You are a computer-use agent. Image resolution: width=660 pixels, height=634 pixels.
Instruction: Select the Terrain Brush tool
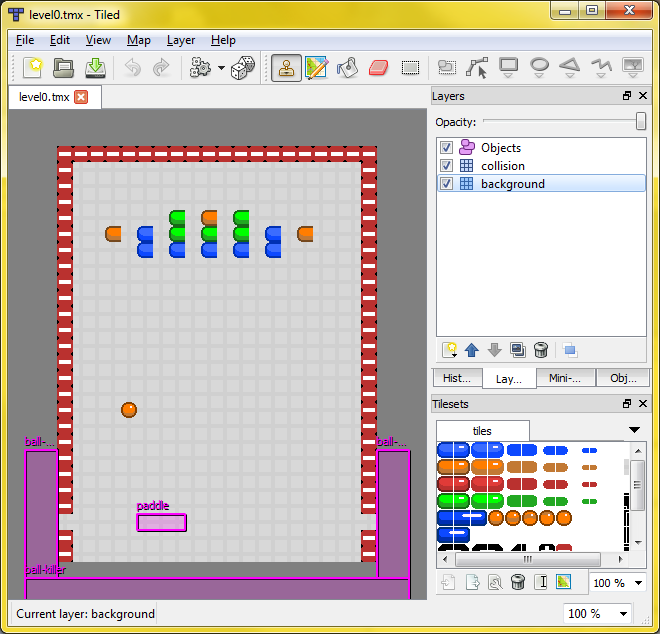(317, 67)
